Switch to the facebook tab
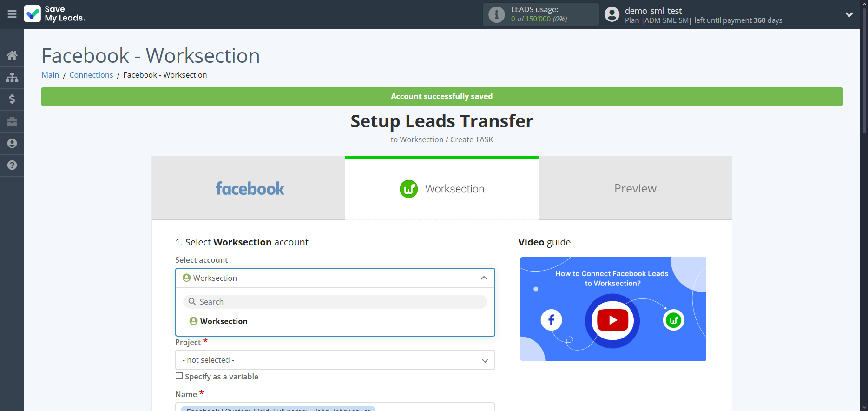Screen dimensions: 868x411 point(249,188)
